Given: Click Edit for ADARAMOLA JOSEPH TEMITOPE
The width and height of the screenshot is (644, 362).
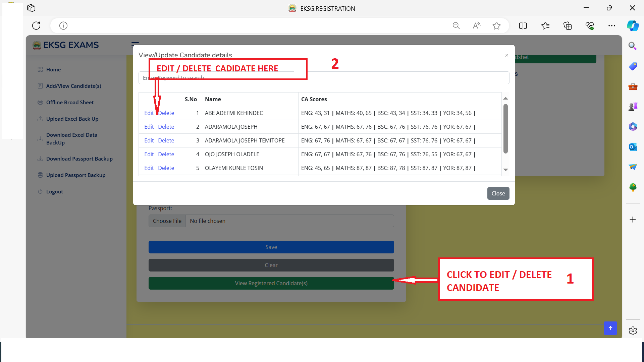Looking at the screenshot, I should [x=149, y=140].
